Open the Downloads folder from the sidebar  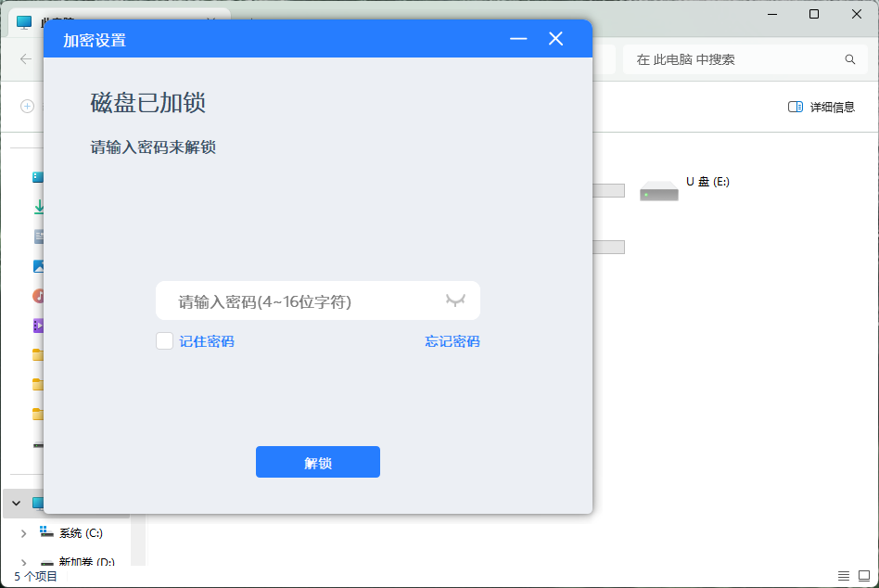[38, 206]
